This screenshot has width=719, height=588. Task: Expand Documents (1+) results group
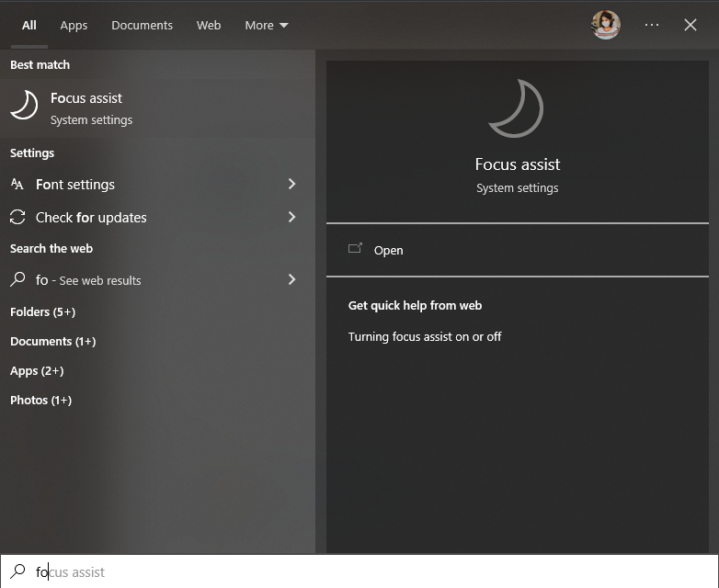tap(52, 342)
